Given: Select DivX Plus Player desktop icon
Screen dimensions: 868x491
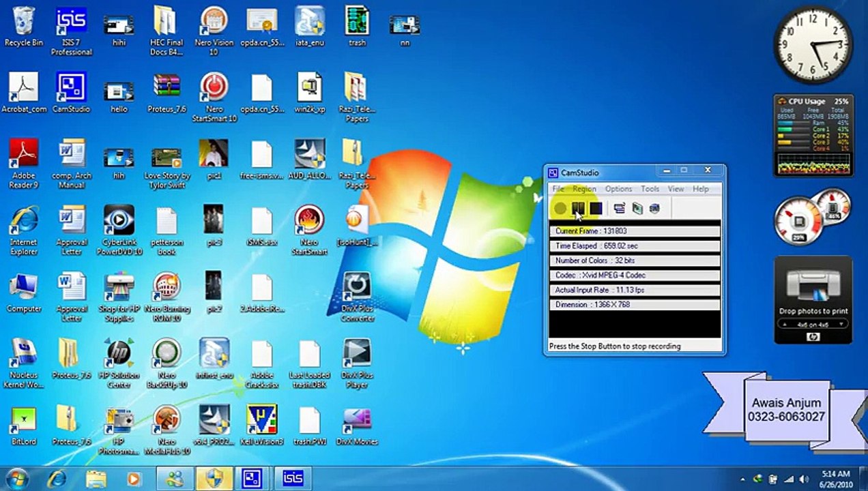Looking at the screenshot, I should pyautogui.click(x=357, y=363).
